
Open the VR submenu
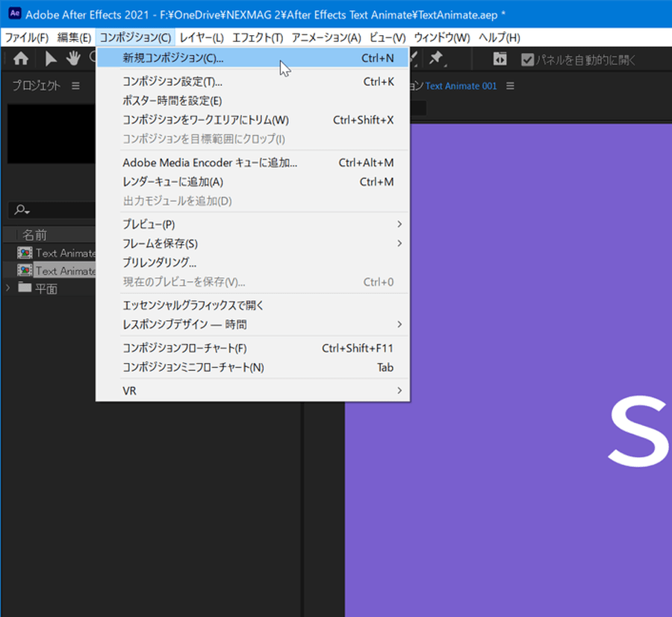point(253,391)
